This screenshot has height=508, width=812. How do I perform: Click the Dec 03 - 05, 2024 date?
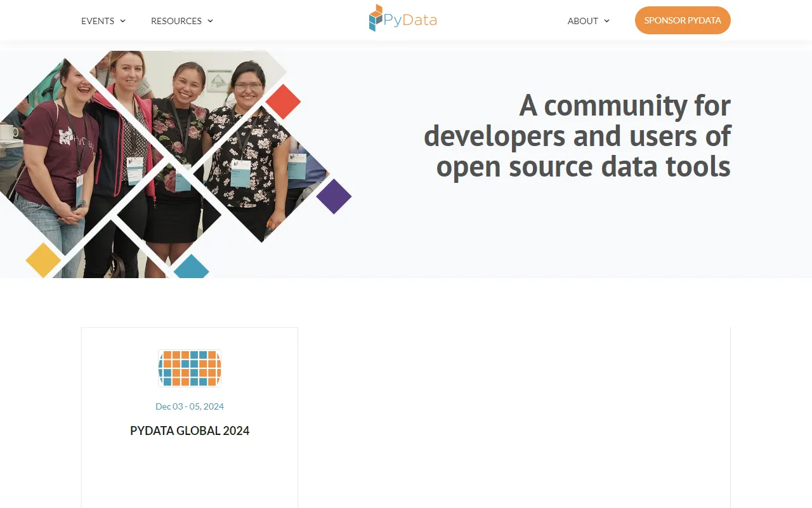coord(190,406)
